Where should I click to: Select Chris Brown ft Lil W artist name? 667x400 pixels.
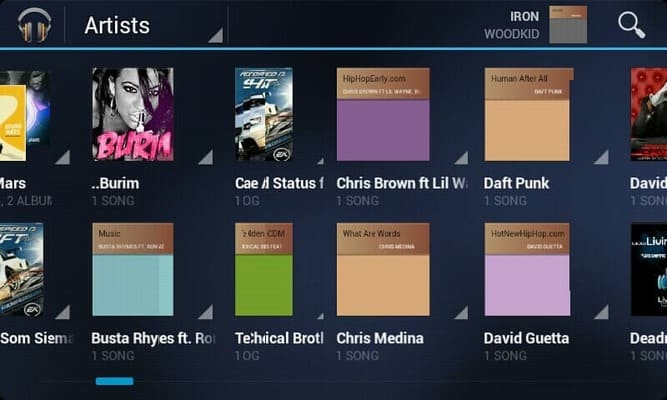(x=402, y=183)
